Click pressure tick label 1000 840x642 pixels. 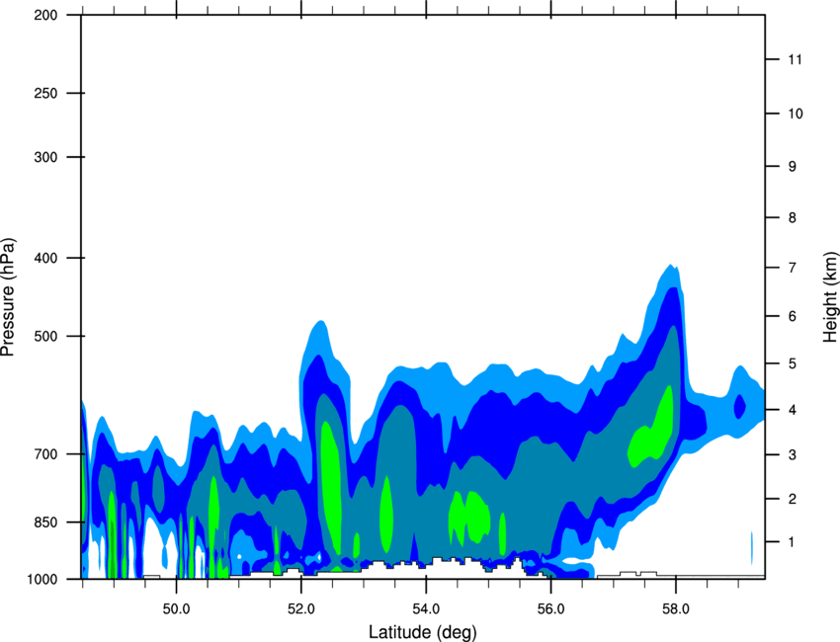(x=42, y=579)
